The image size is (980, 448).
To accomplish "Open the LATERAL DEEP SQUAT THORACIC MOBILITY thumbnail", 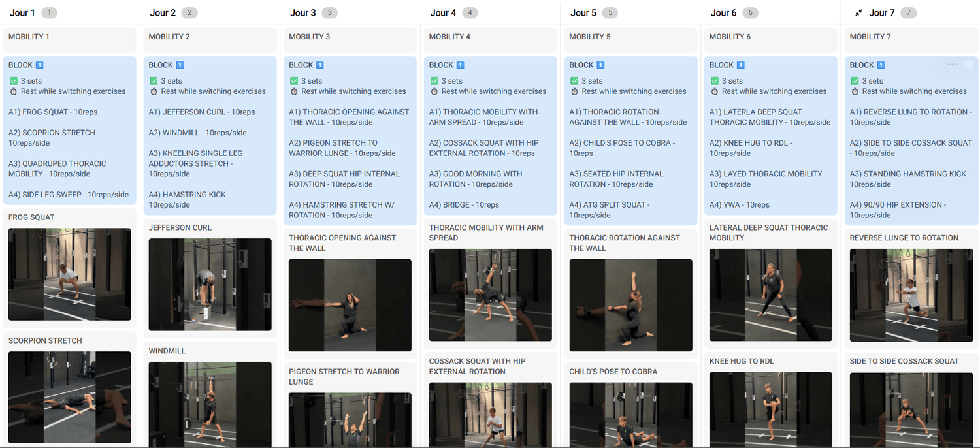I will (x=771, y=295).
